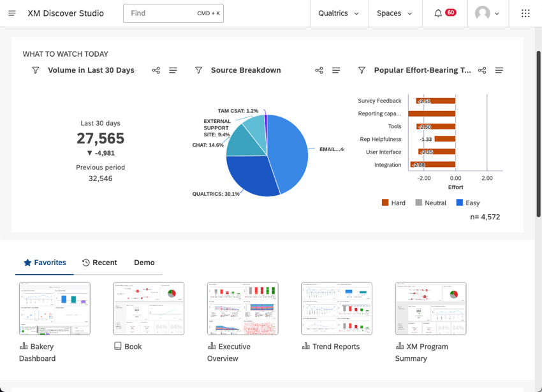Open the options menu icon on Popular Effort-Bearing widget
This screenshot has height=392, width=542.
(499, 70)
